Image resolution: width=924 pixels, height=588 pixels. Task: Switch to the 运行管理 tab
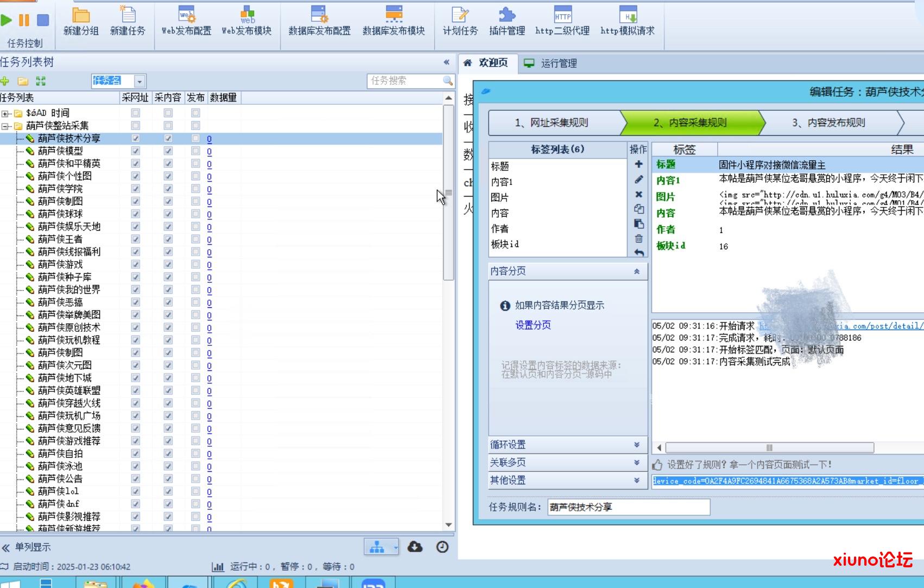pyautogui.click(x=550, y=64)
